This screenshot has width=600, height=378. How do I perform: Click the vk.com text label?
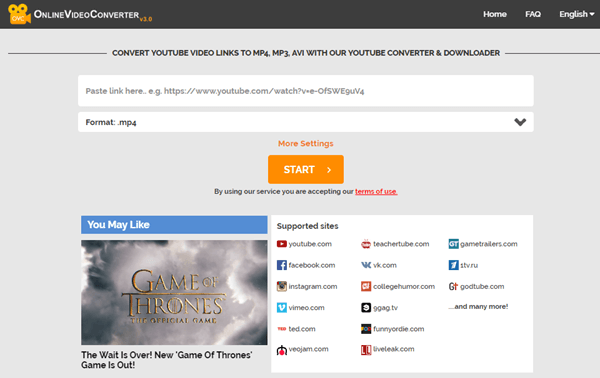click(385, 265)
